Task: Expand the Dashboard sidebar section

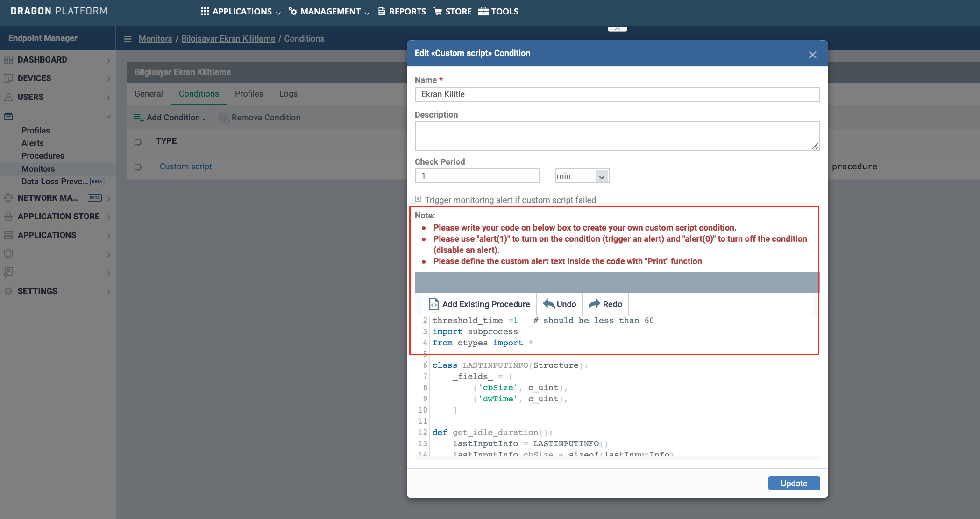Action: point(108,60)
